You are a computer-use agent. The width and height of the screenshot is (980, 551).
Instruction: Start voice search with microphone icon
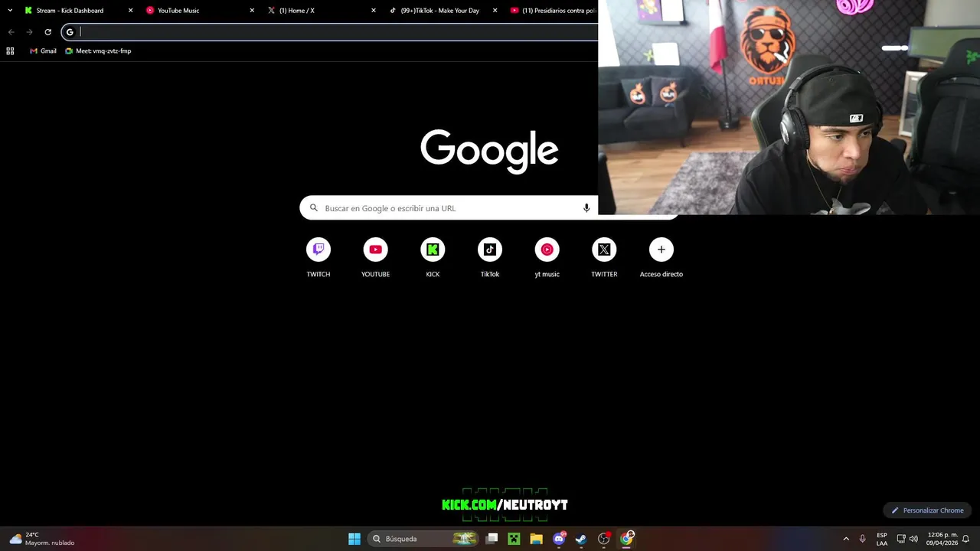(586, 208)
